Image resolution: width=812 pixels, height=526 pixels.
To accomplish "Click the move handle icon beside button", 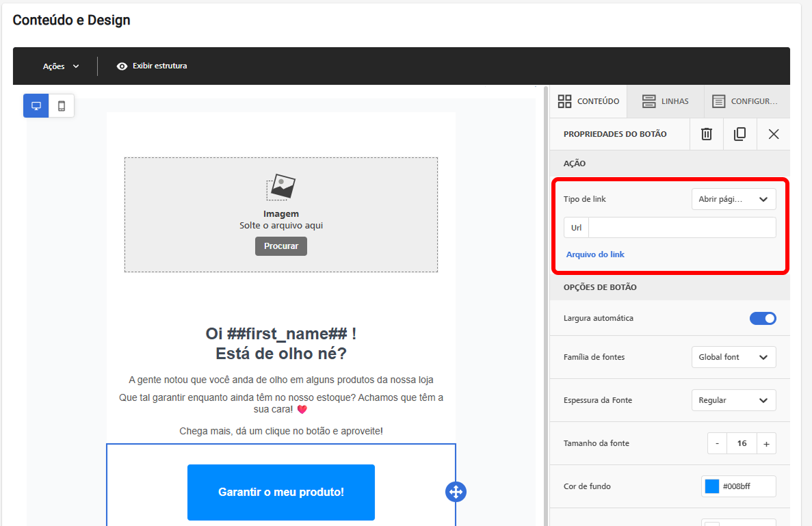I will tap(456, 492).
